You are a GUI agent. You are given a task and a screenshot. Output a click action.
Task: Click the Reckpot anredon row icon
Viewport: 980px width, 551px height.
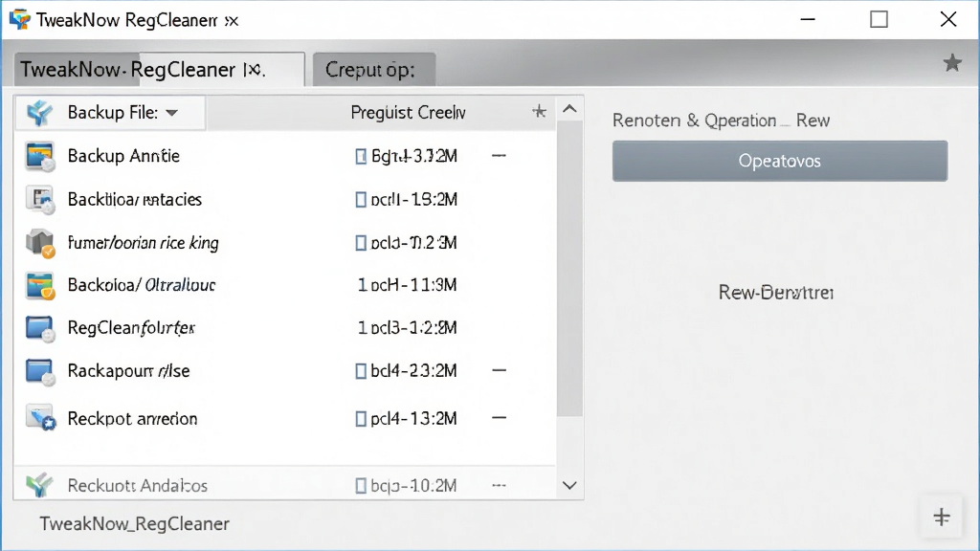pos(40,418)
